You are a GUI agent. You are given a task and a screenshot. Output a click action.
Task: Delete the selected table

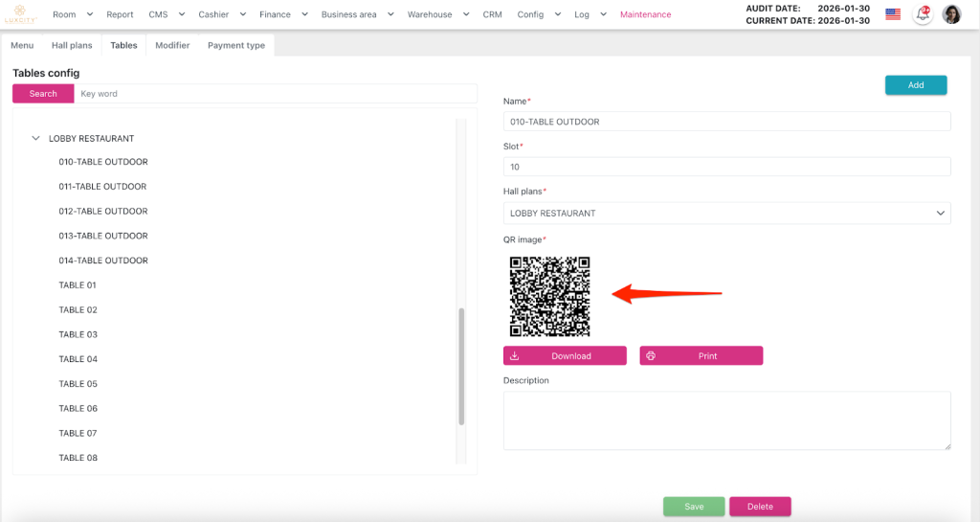pos(759,507)
